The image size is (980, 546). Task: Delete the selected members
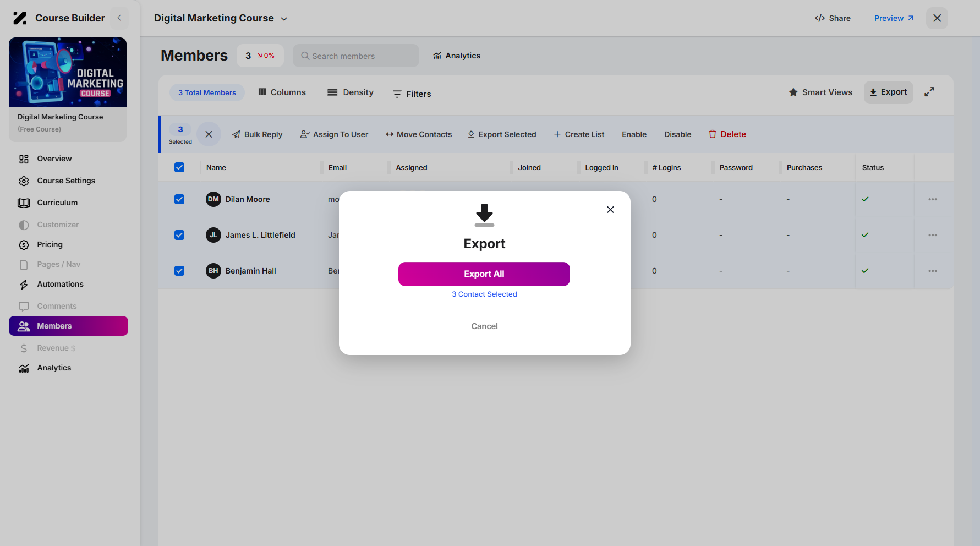[x=727, y=134]
